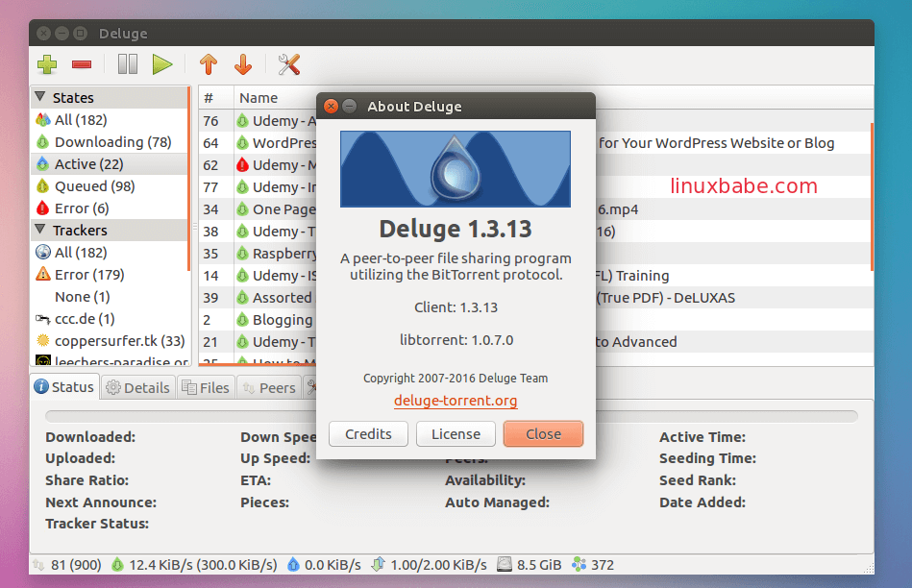Viewport: 912px width, 588px height.
Task: Open the Files tab
Action: 206,387
